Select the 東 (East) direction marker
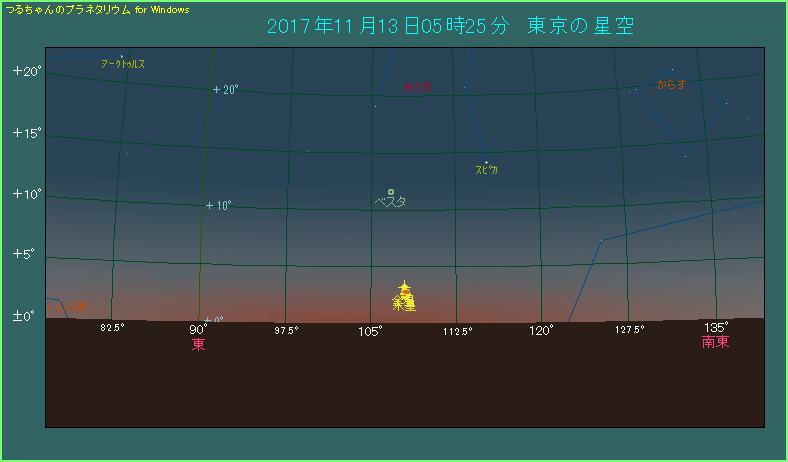This screenshot has height=462, width=788. [x=199, y=345]
